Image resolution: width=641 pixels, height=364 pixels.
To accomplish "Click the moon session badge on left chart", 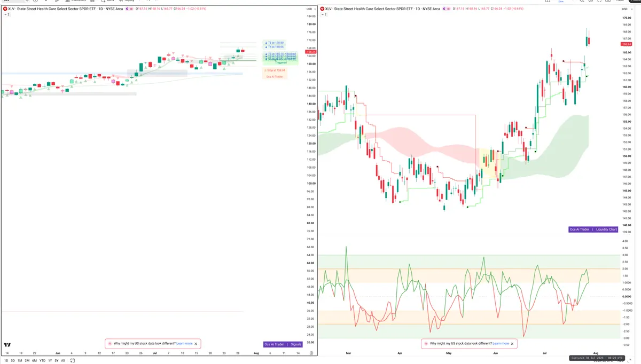I will coord(128,9).
